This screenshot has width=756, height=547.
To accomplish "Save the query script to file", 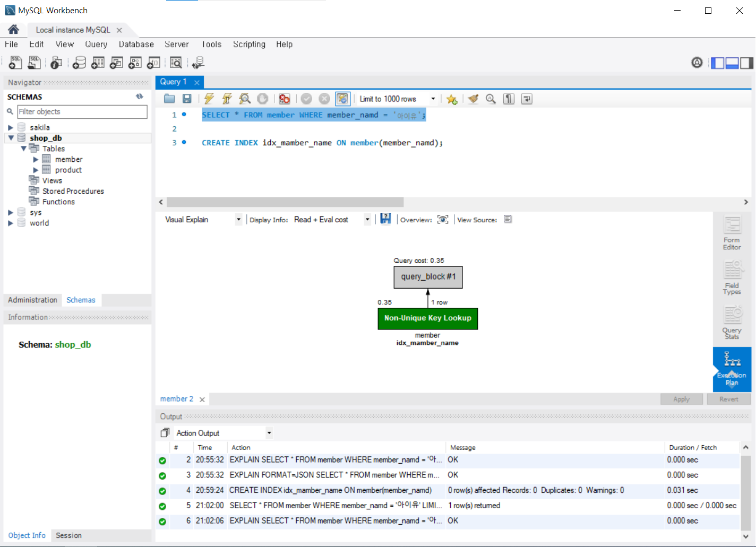I will pos(187,99).
